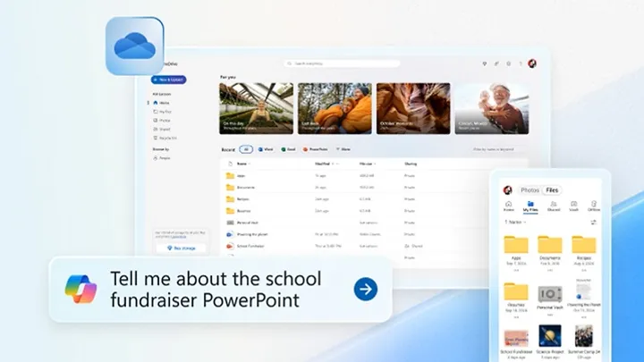The width and height of the screenshot is (644, 362).
Task: Click the colorful Copilot logo icon
Action: [x=80, y=288]
